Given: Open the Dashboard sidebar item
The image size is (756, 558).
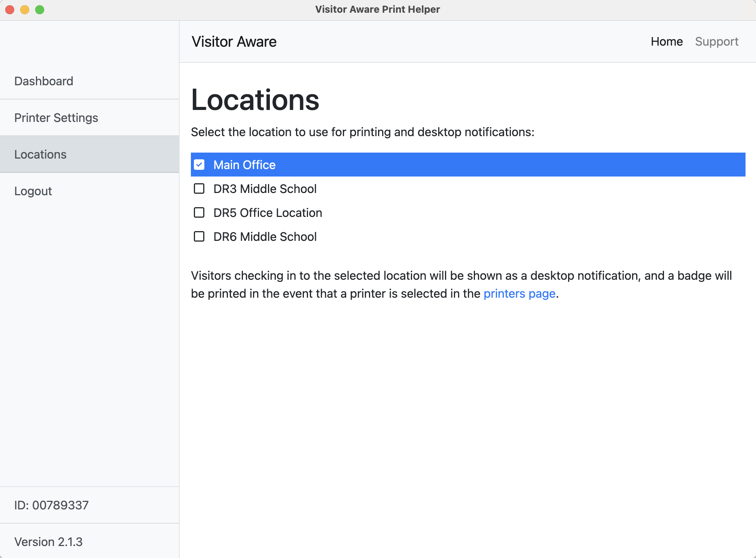Looking at the screenshot, I should [44, 81].
